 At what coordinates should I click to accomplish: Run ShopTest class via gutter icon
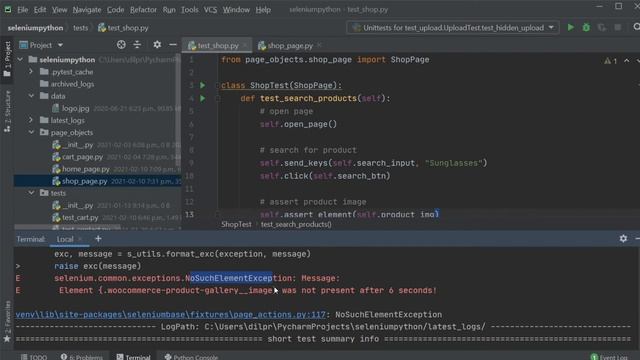tap(202, 85)
